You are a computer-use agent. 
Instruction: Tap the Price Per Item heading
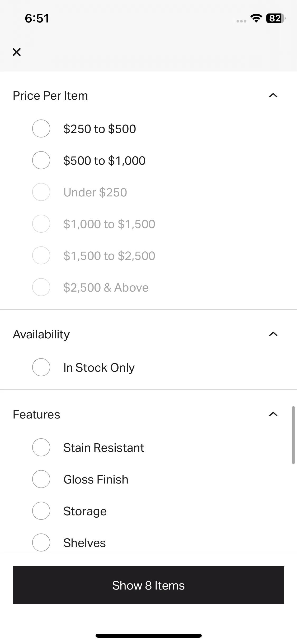click(50, 95)
